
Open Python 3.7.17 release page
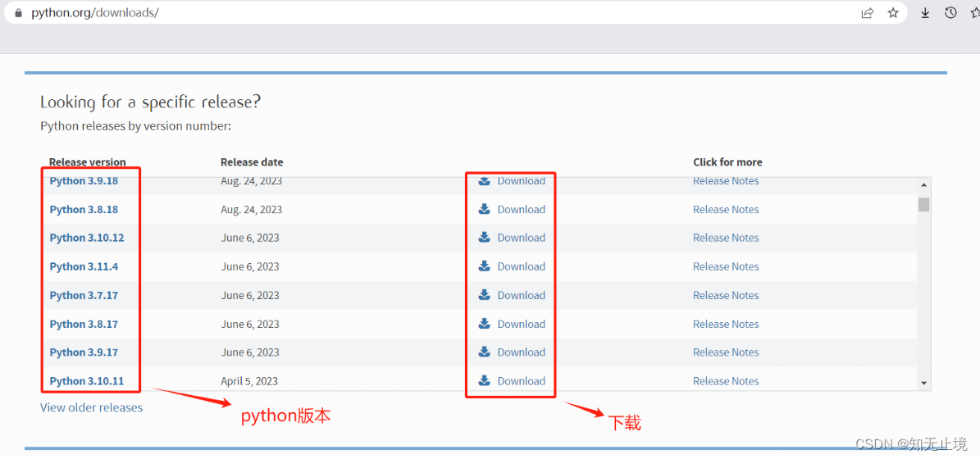tap(84, 295)
